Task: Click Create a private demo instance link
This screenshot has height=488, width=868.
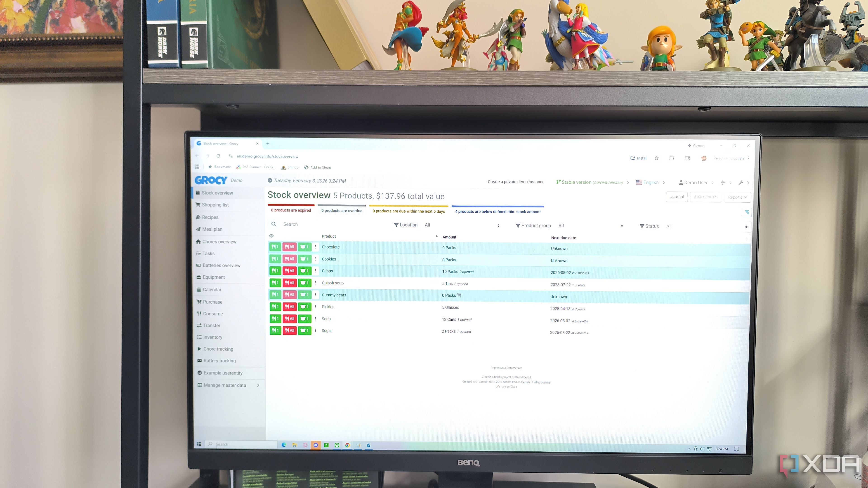Action: (x=516, y=182)
